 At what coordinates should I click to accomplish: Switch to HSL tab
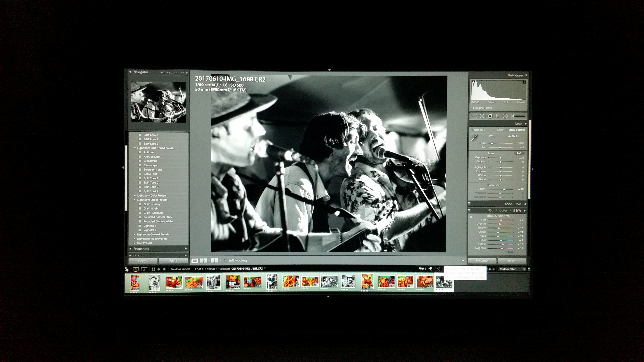pos(490,211)
